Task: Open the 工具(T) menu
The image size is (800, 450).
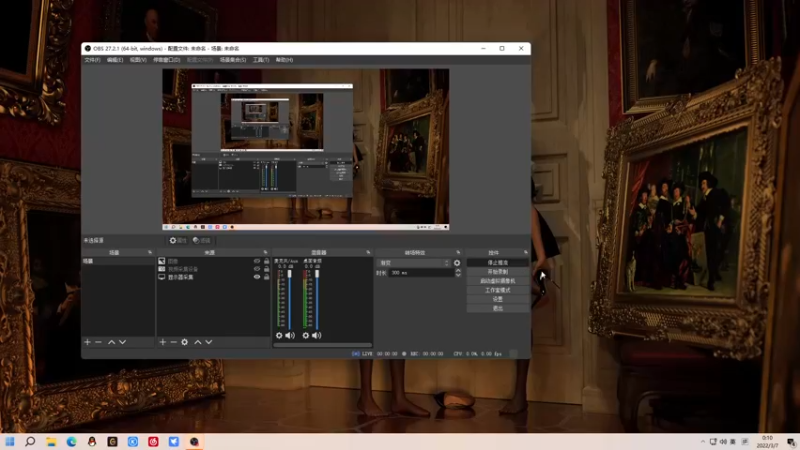Action: click(261, 60)
